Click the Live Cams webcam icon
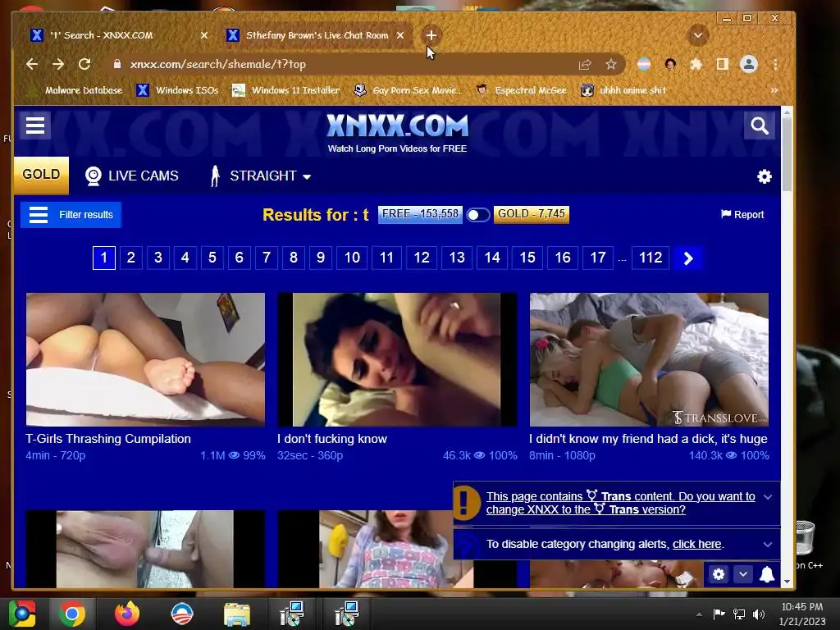The image size is (840, 630). click(x=94, y=176)
